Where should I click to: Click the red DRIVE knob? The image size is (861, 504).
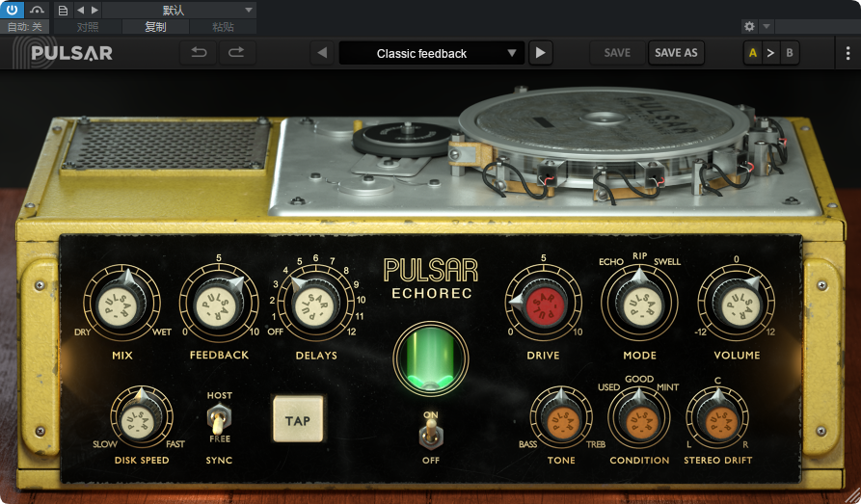(x=543, y=304)
